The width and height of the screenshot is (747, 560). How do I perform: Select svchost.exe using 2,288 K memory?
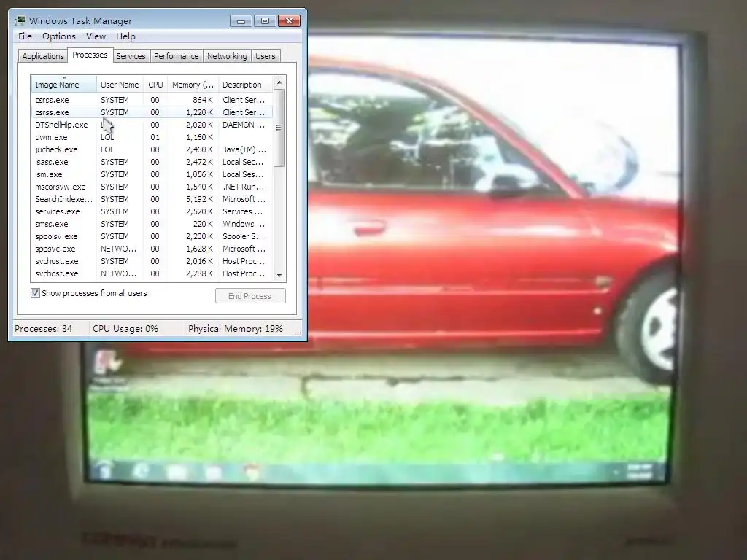(x=152, y=273)
